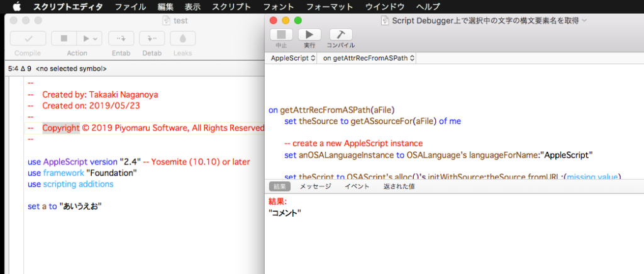The image size is (644, 274).
Task: Open the ウインドウ menu
Action: pos(385,6)
